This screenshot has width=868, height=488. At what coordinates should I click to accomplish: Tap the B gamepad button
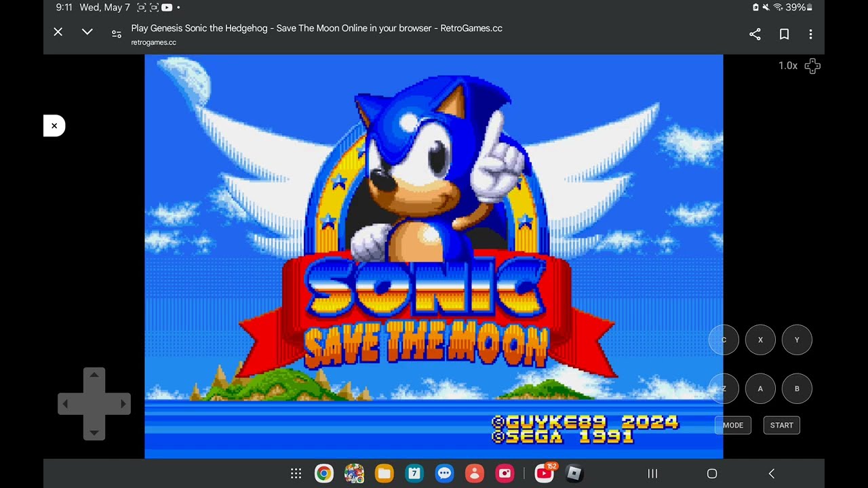click(797, 389)
